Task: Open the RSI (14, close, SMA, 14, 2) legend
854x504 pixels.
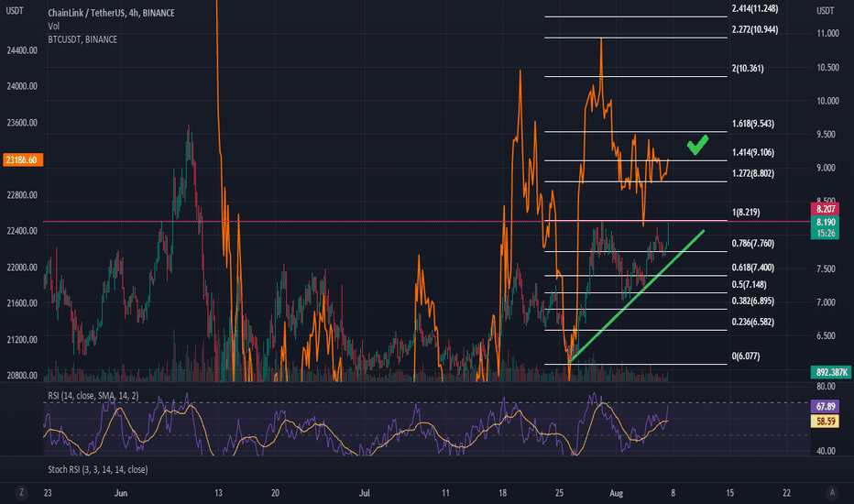Action: click(93, 396)
